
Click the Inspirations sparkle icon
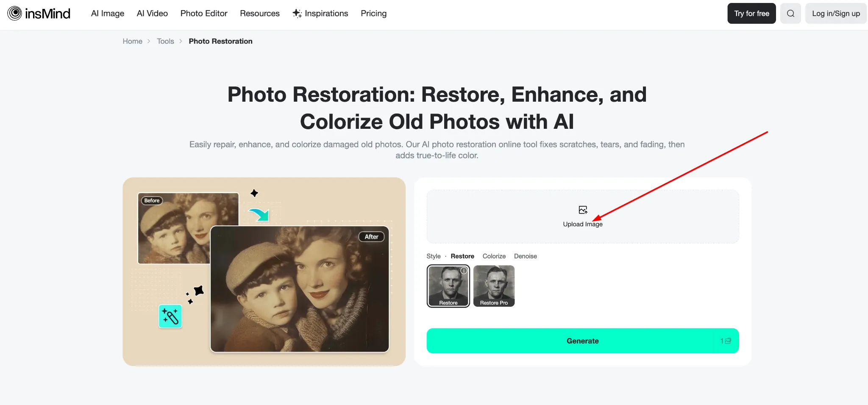click(297, 14)
